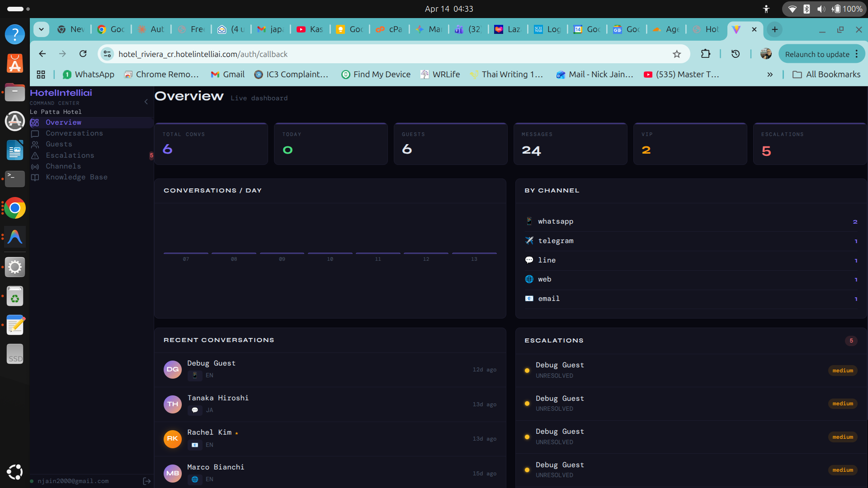This screenshot has width=868, height=488.
Task: Open the Conversations sidebar icon
Action: click(35, 134)
